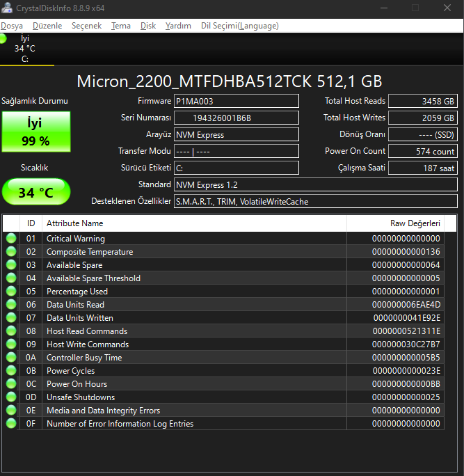This screenshot has width=464, height=476.
Task: Click status icon for Error Information Log Entries row
Action: click(11, 424)
